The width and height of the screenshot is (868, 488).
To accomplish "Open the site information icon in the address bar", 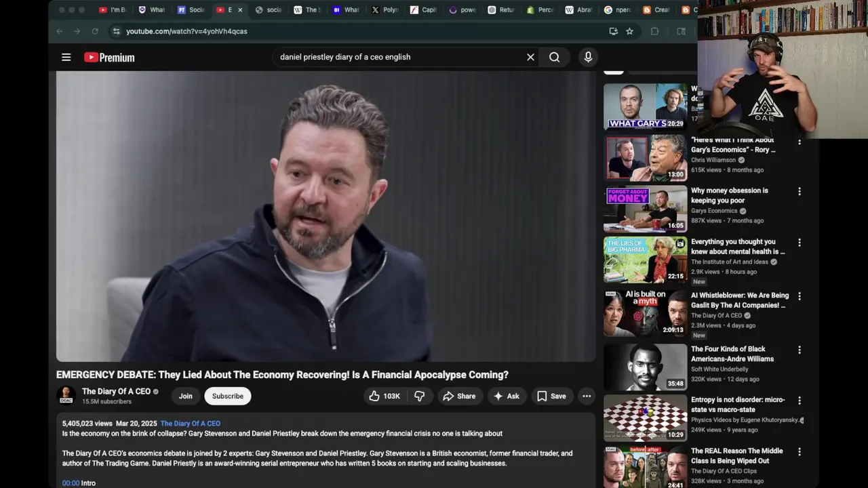I will (116, 31).
